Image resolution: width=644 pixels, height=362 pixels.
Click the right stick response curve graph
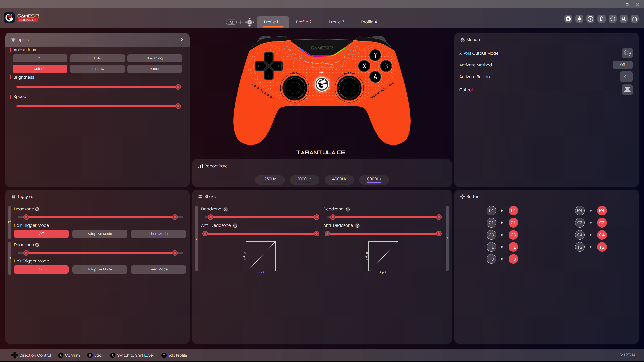[383, 256]
